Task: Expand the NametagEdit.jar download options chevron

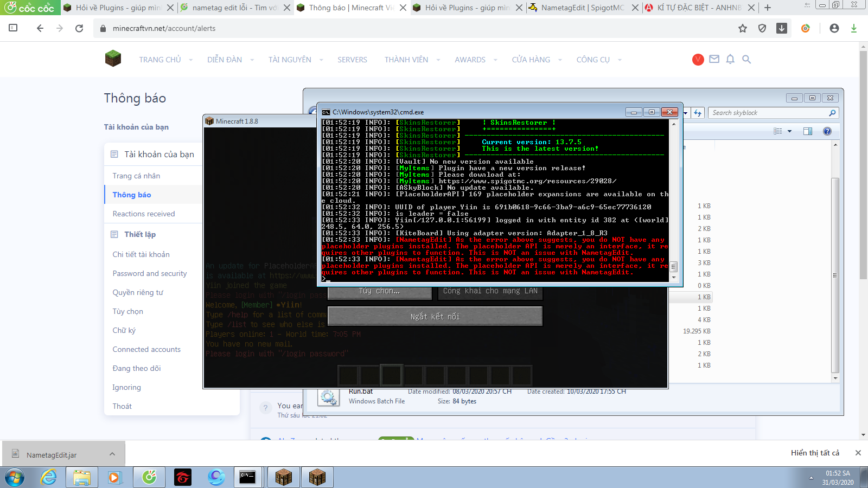Action: tap(112, 454)
